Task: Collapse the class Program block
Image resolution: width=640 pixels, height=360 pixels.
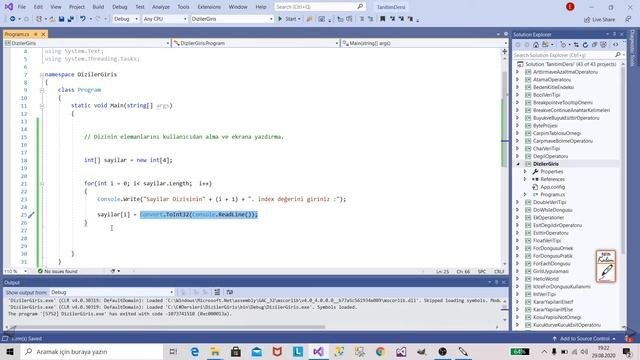Action: [42, 90]
